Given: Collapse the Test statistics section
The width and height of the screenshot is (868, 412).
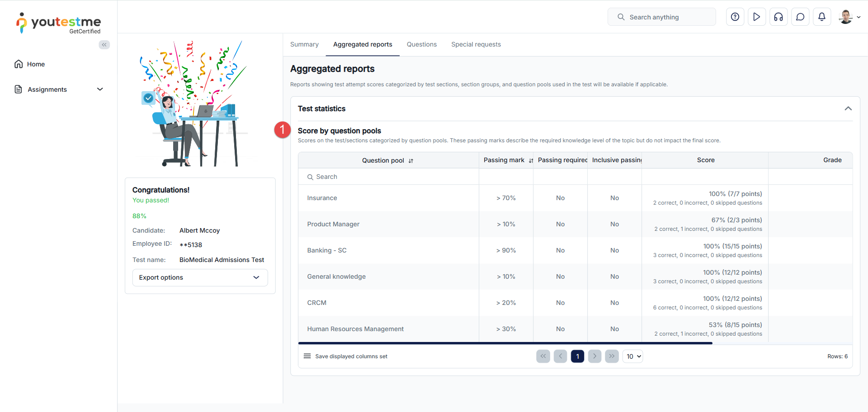Looking at the screenshot, I should pos(848,108).
